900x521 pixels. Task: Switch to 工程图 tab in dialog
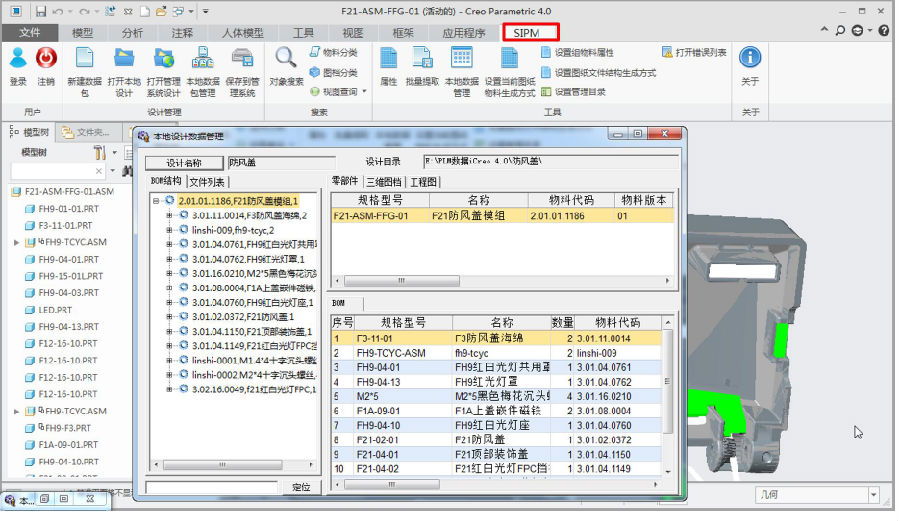424,182
